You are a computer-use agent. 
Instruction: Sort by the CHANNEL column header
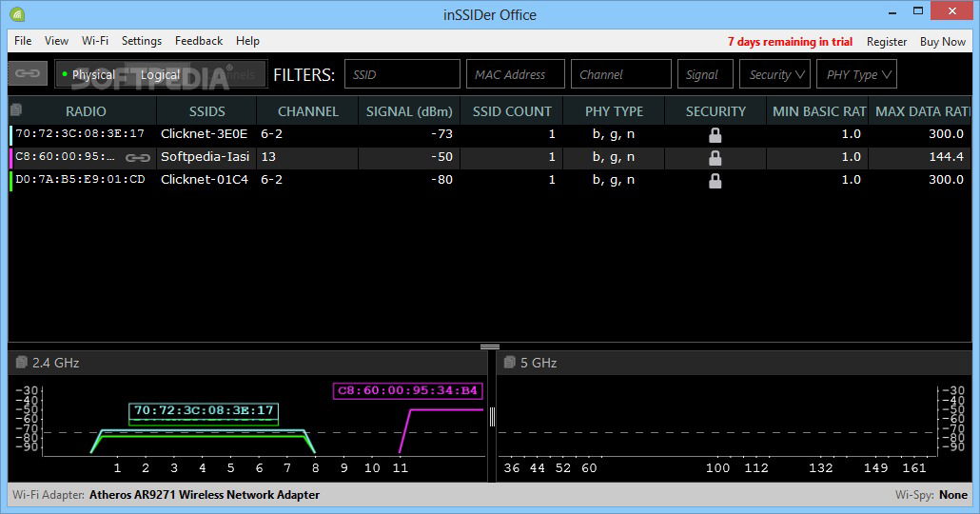point(307,111)
